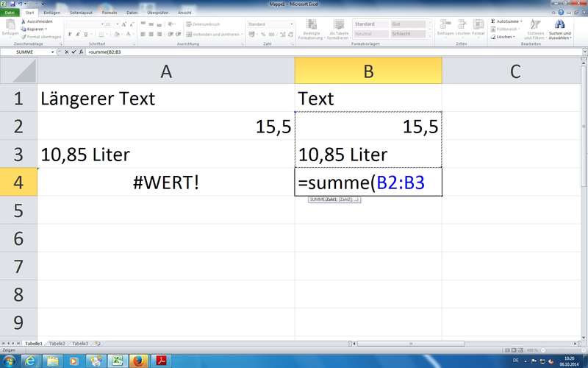Click Ausschneiden (cut) in clipboard group

coord(37,21)
